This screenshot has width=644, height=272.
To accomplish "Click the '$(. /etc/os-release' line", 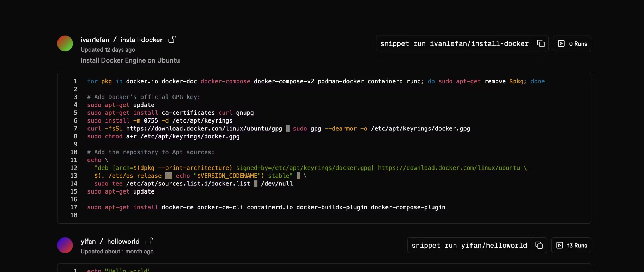I will [200, 176].
